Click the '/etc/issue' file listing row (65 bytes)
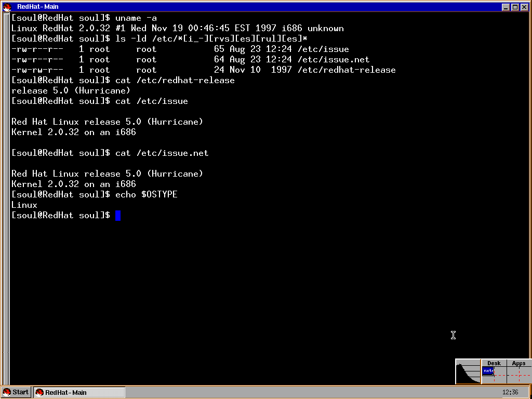Viewport: 532px width, 399px height. point(180,49)
